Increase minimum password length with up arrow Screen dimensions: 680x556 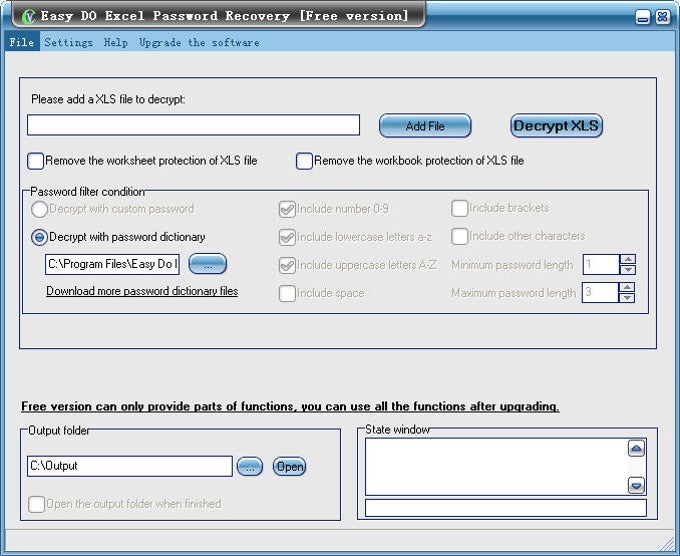[x=628, y=259]
